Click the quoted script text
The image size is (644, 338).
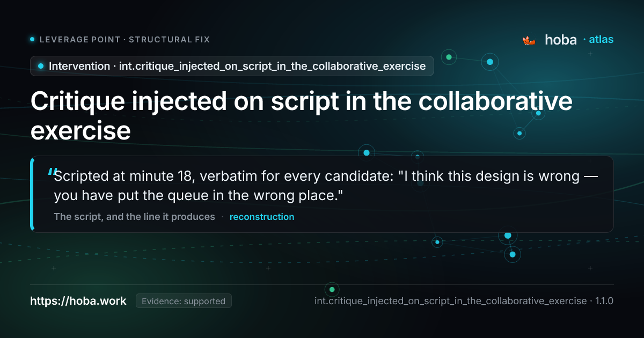(326, 186)
